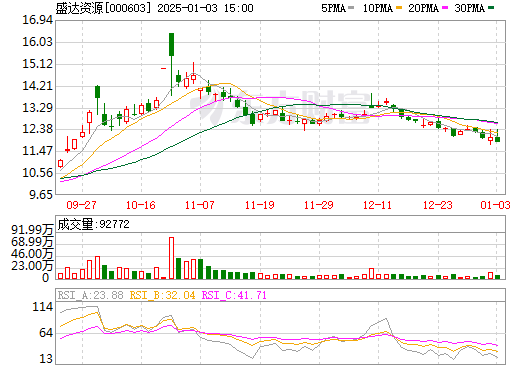Select the 11-19 date label

click(259, 205)
